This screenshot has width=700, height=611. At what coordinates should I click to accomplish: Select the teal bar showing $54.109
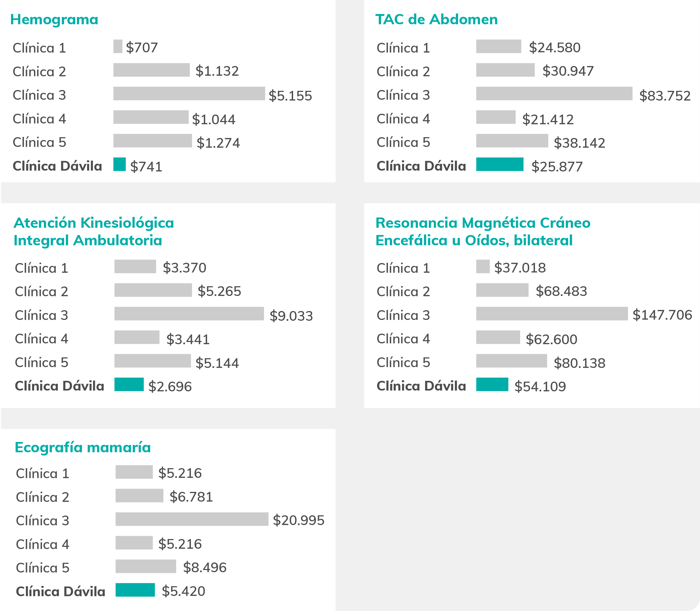[492, 384]
